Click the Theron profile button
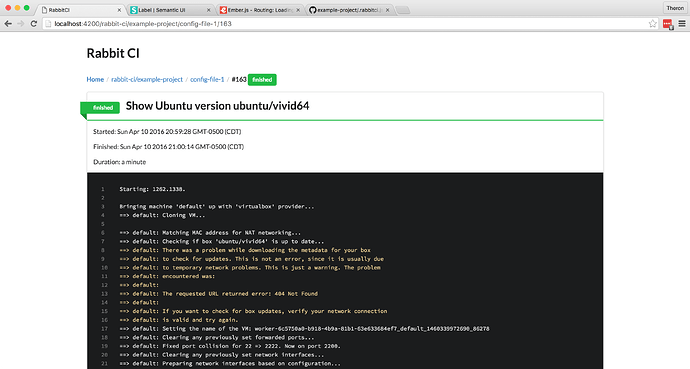 point(675,8)
